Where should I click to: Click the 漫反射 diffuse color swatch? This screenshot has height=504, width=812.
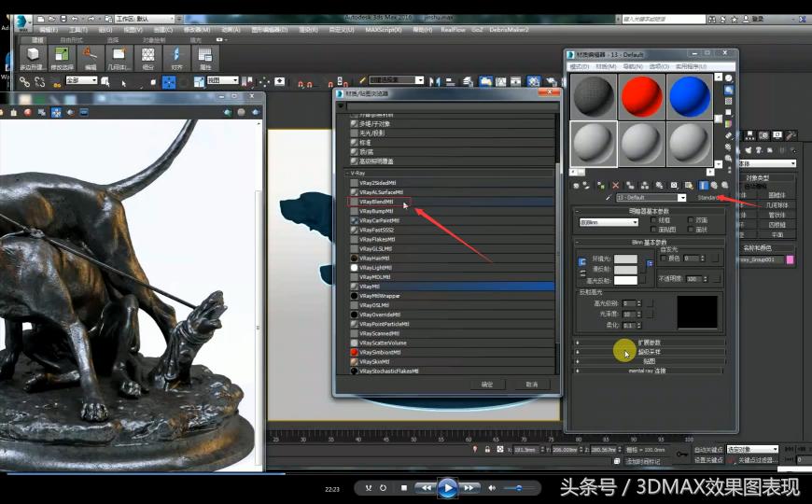[625, 270]
